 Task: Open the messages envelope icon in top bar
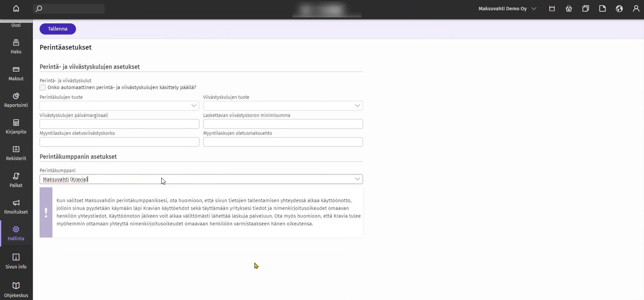point(552,9)
